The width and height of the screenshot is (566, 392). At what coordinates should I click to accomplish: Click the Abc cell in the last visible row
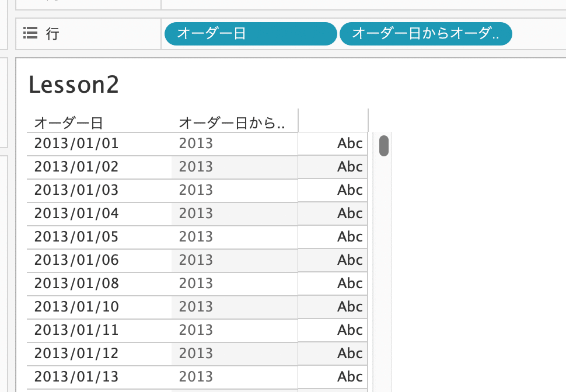(349, 377)
